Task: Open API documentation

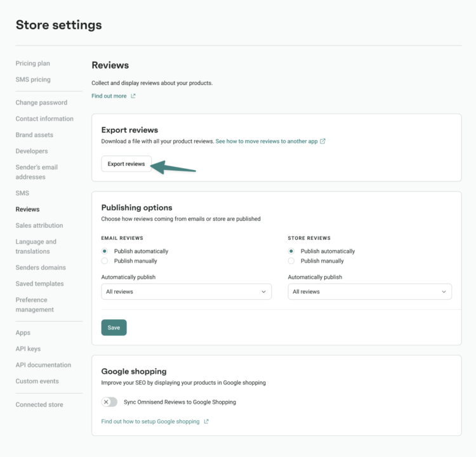Action: point(43,365)
